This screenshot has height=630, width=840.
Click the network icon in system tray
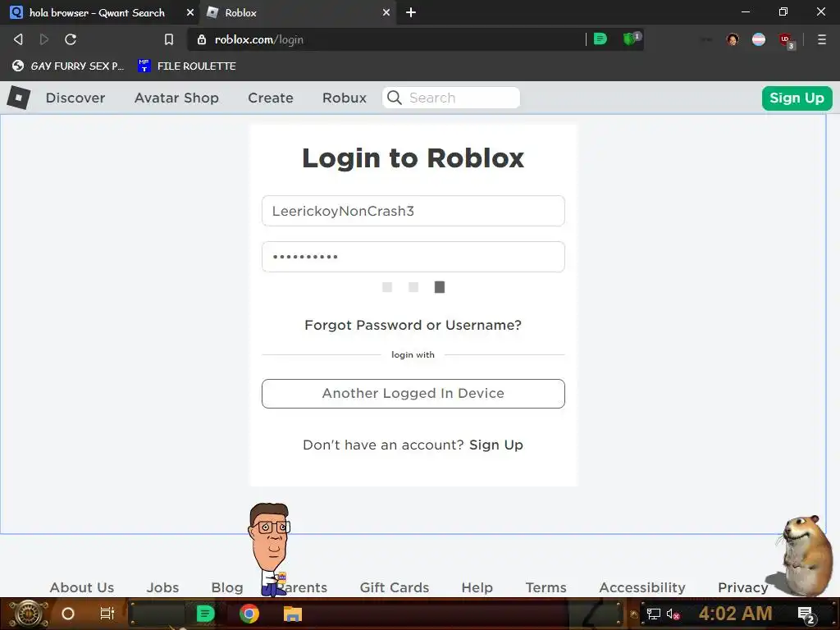point(654,614)
